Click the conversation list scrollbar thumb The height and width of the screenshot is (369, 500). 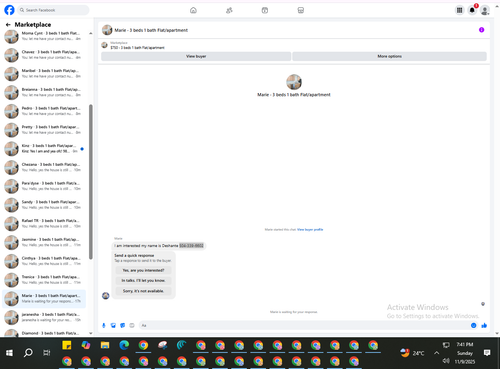(x=90, y=182)
